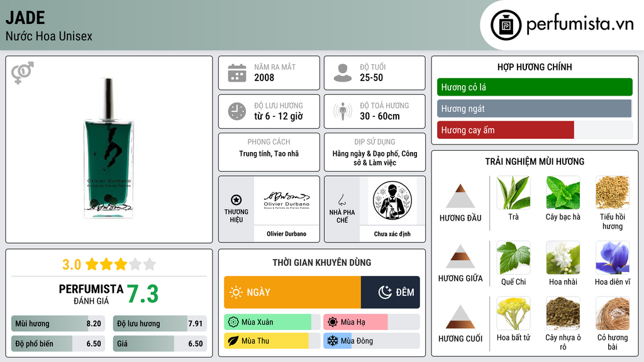Click the dark Đêm nighttime bar

pyautogui.click(x=390, y=292)
